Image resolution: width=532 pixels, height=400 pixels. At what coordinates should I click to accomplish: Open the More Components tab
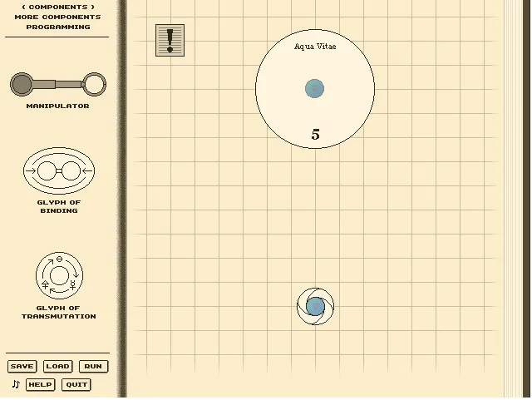click(57, 17)
